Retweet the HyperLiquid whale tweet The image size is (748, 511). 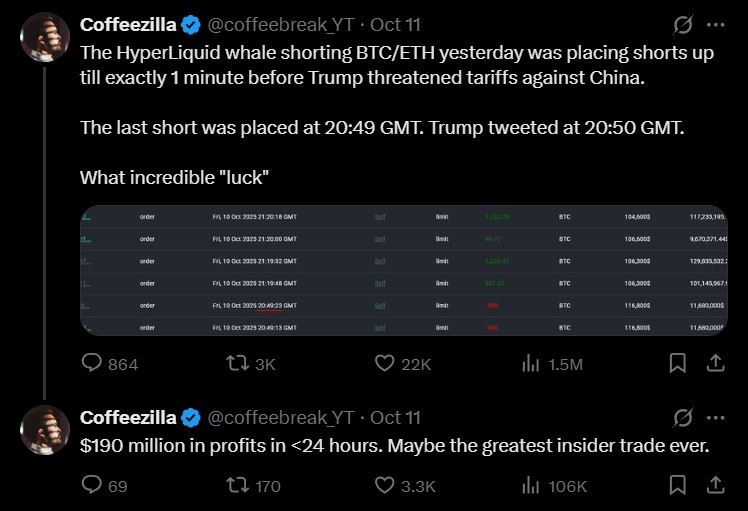240,364
